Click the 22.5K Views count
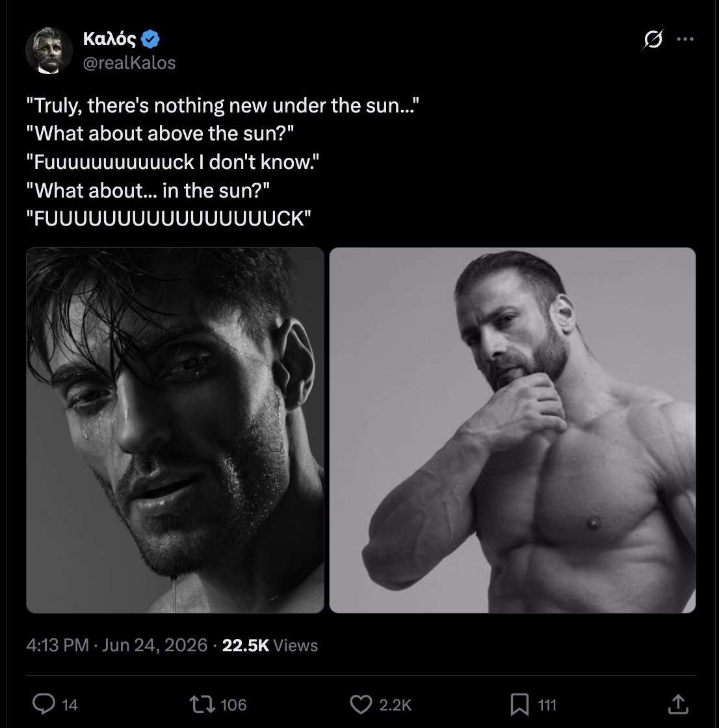The image size is (719, 728). pyautogui.click(x=270, y=645)
